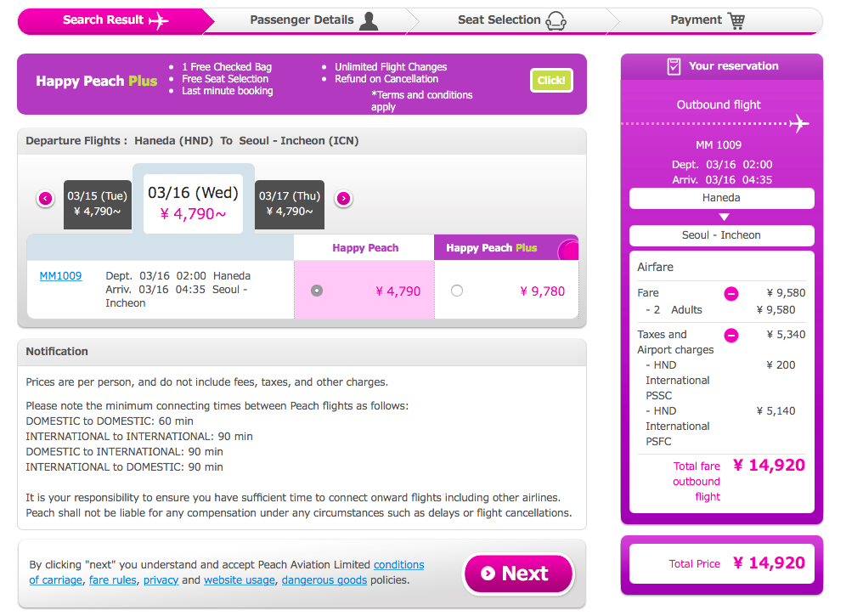Collapse the Fare breakdown minus icon

pos(731,294)
